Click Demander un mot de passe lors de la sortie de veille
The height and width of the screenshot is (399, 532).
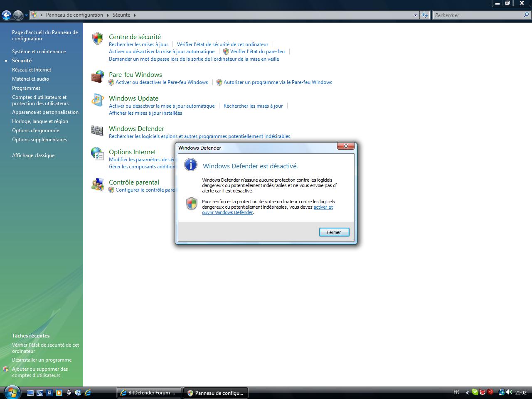coord(194,59)
